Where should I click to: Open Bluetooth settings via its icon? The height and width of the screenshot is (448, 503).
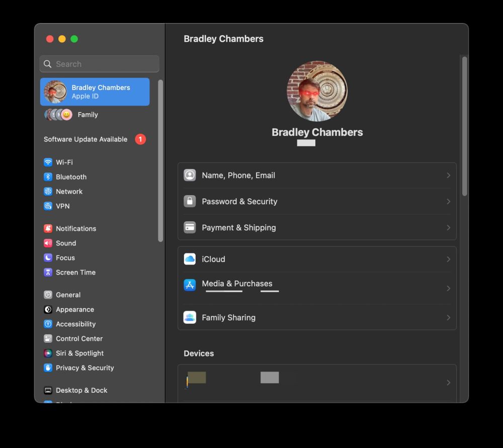point(48,176)
